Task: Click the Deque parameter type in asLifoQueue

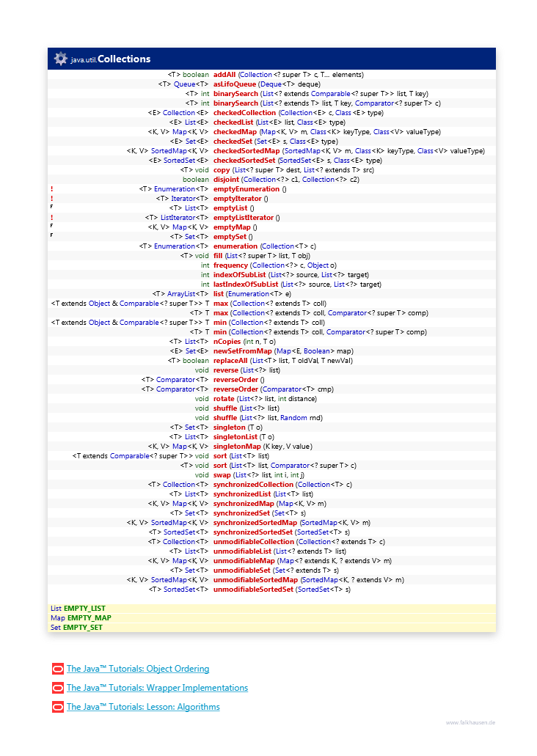Action: [271, 84]
